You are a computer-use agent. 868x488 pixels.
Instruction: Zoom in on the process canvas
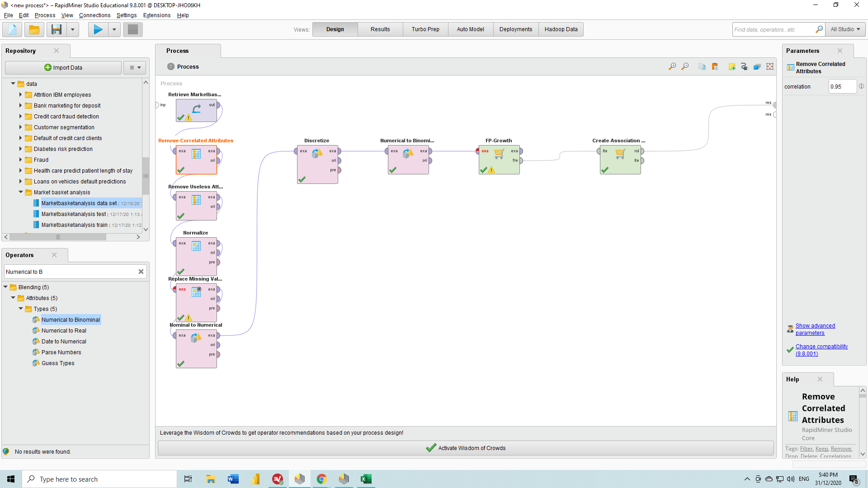(x=672, y=67)
